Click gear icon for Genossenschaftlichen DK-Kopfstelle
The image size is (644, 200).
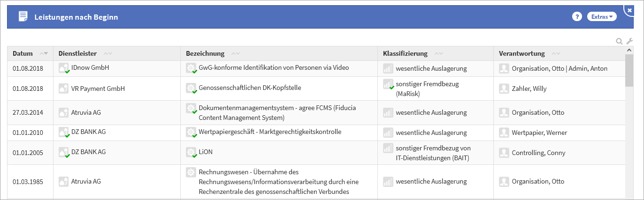pyautogui.click(x=191, y=89)
